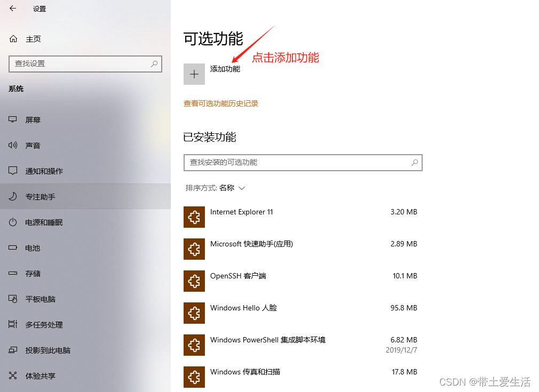This screenshot has width=539, height=392.
Task: Click the 3.20 MB size value
Action: pyautogui.click(x=403, y=212)
